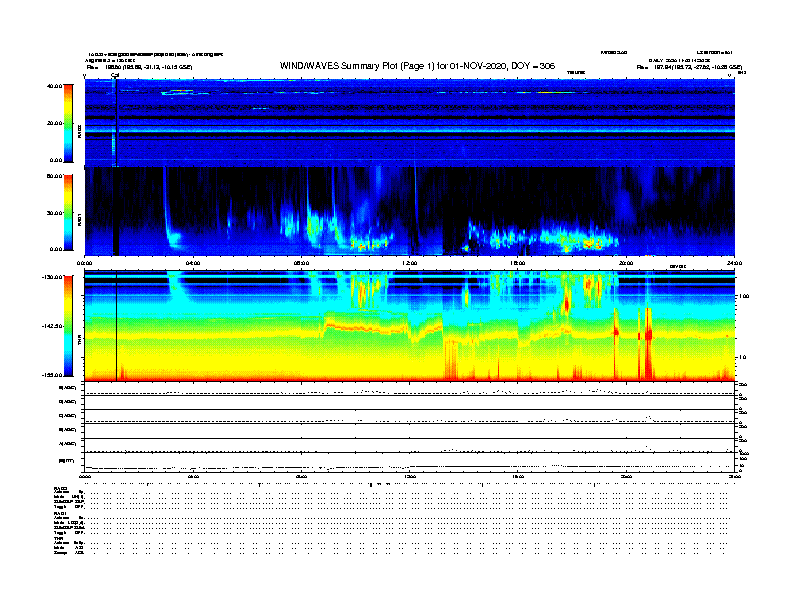This screenshot has height=612, width=792.
Task: Click the 08:00 tick under RAD1 panel
Action: pos(301,263)
